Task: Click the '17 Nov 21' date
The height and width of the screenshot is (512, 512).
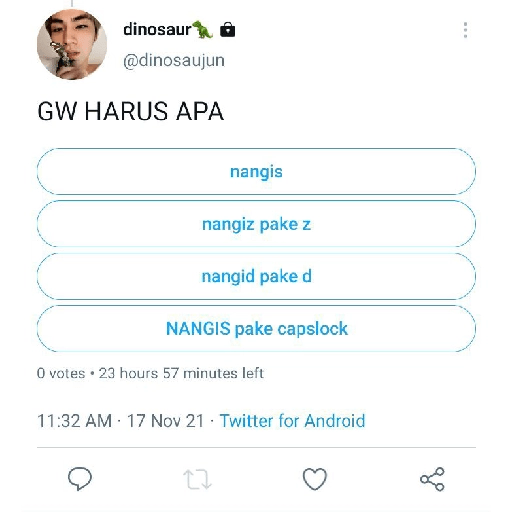Action: point(165,421)
